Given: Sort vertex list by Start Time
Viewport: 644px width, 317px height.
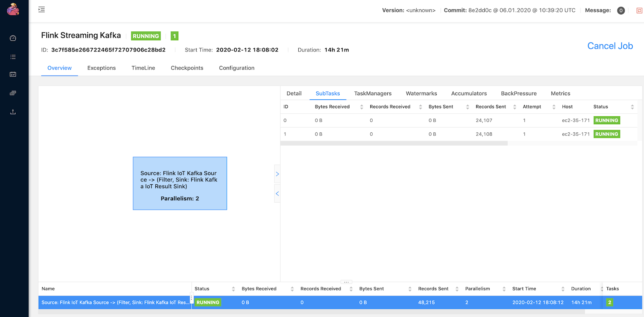Looking at the screenshot, I should pyautogui.click(x=563, y=289).
